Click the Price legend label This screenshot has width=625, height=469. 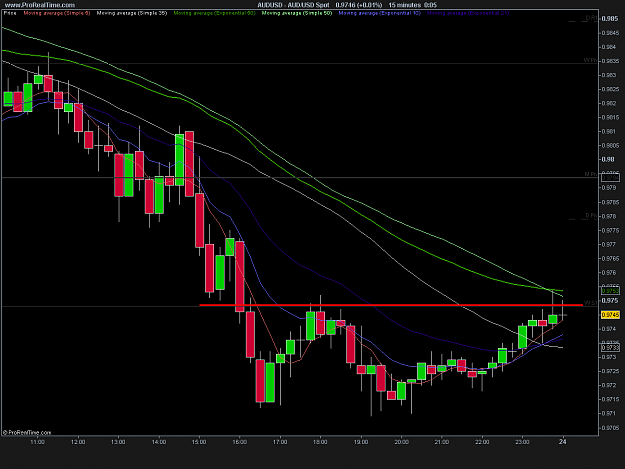[x=10, y=13]
